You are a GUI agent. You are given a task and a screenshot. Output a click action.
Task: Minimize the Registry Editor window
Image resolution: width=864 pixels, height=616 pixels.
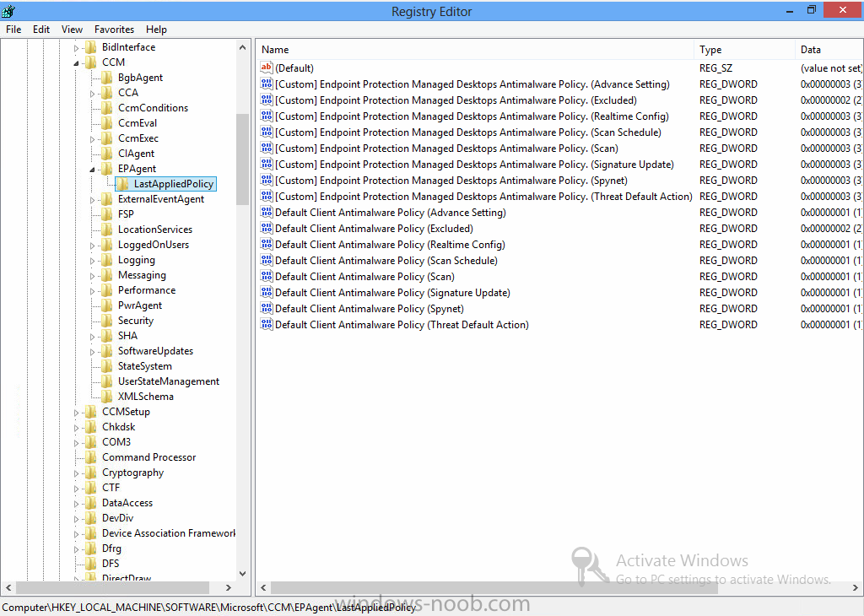tap(790, 10)
